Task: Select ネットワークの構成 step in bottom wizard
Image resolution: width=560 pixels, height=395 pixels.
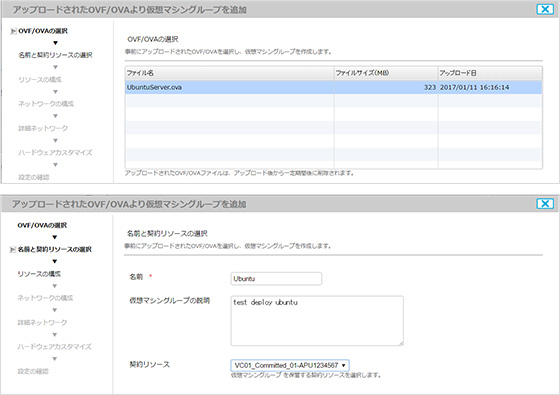Action: 45,298
